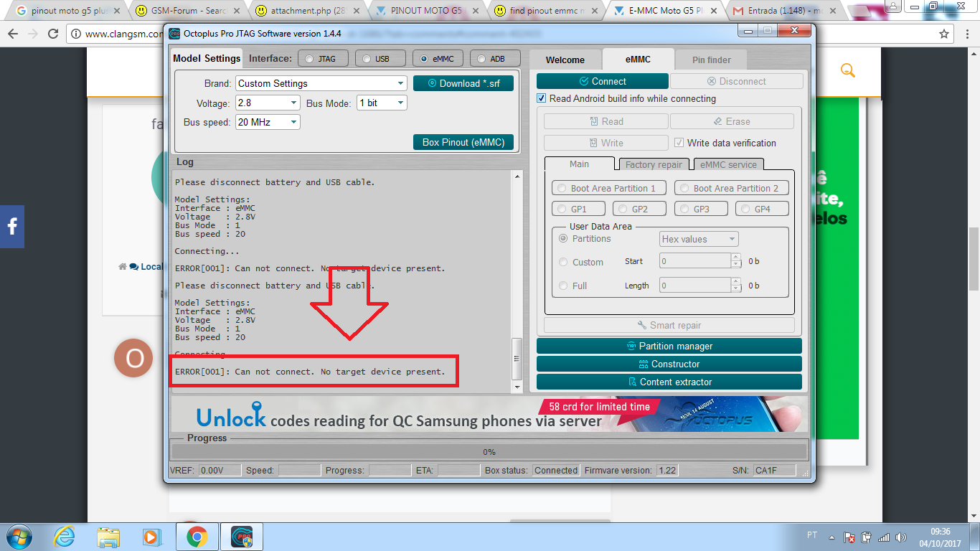The width and height of the screenshot is (980, 551).
Task: Click the Write button
Action: pyautogui.click(x=606, y=143)
